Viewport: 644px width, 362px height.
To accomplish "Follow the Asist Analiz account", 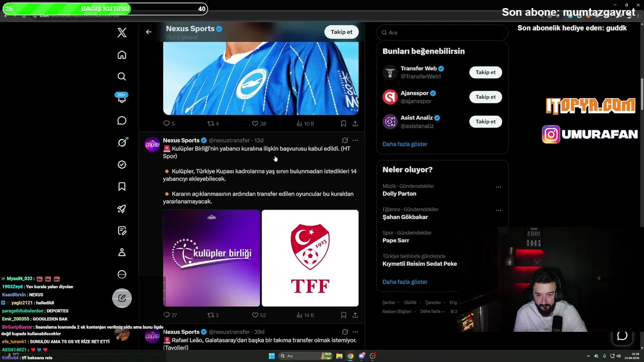I will [x=486, y=122].
